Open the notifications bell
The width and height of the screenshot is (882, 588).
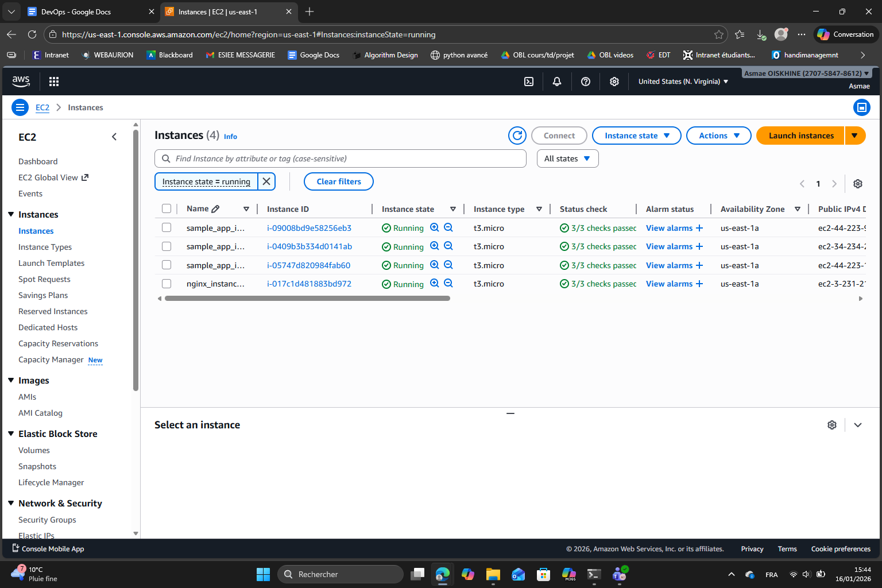(556, 81)
